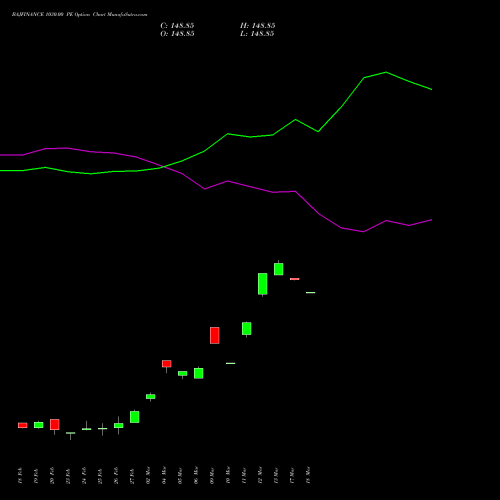Select the '18 Mar' date label
Screen dimensions: 500x500
tap(308, 475)
